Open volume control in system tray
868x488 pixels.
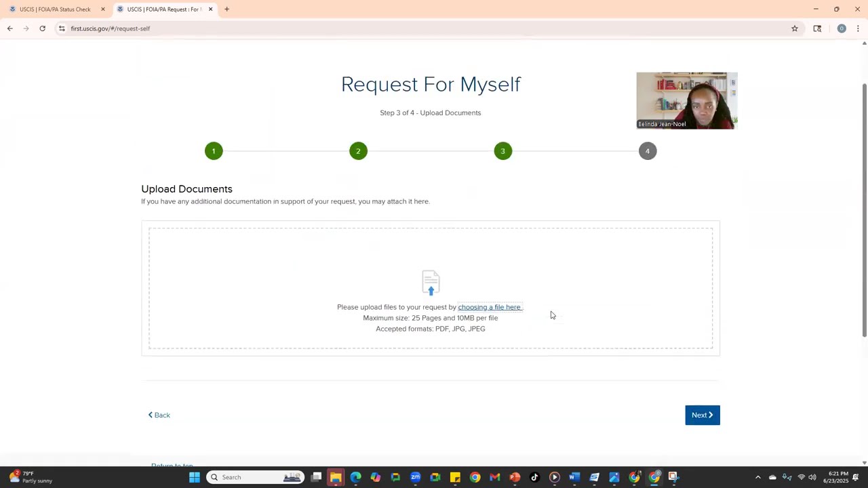pyautogui.click(x=812, y=477)
